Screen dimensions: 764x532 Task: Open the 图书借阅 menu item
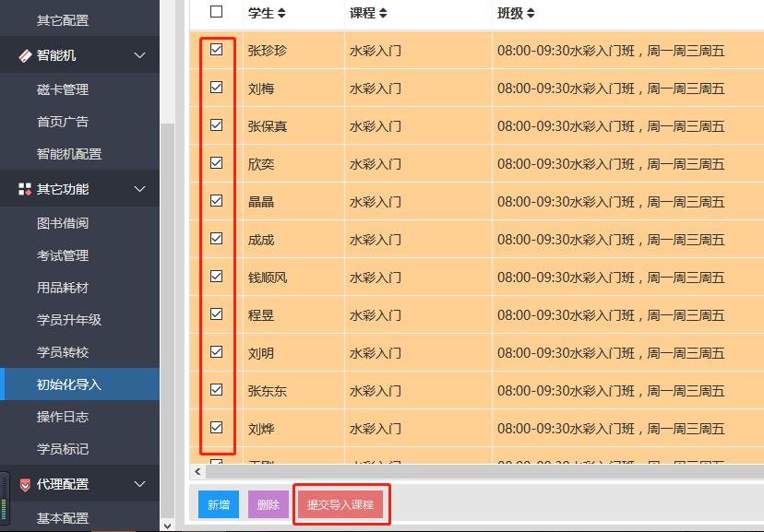click(63, 223)
